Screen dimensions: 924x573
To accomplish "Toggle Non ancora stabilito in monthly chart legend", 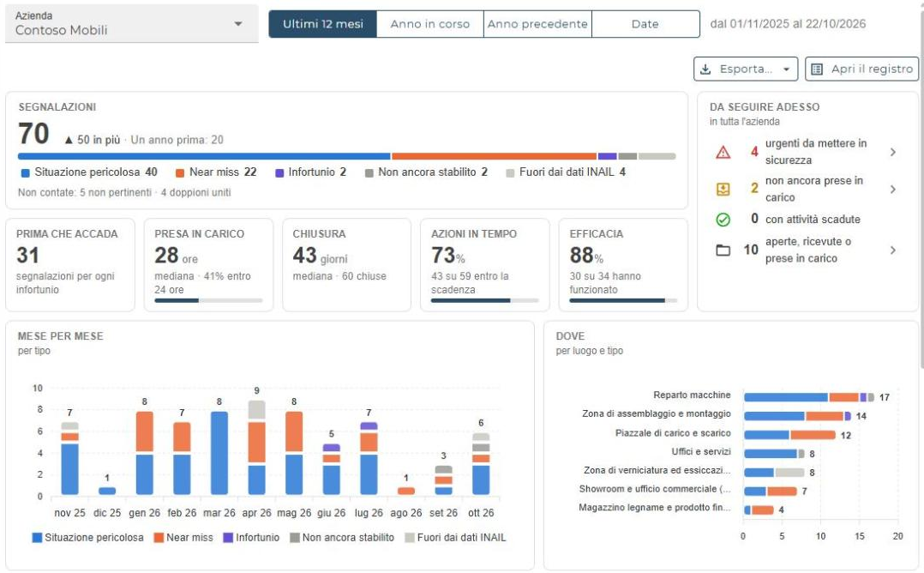I will pyautogui.click(x=342, y=538).
